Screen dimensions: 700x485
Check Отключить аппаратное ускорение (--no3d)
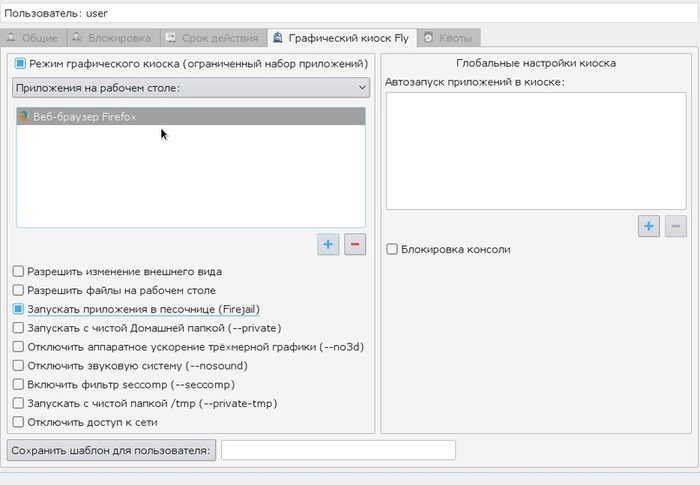pyautogui.click(x=18, y=347)
